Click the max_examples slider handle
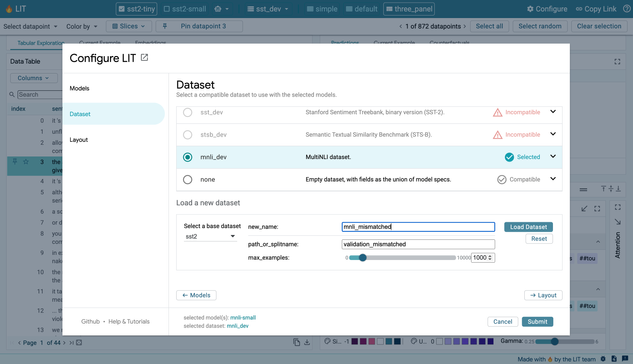This screenshot has height=364, width=633. pyautogui.click(x=363, y=257)
